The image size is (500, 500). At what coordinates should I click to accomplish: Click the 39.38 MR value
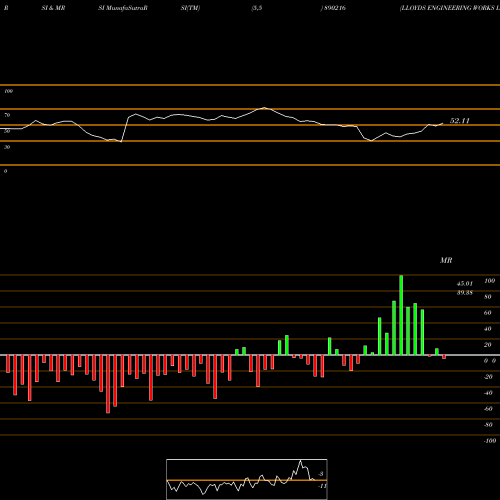(x=465, y=293)
